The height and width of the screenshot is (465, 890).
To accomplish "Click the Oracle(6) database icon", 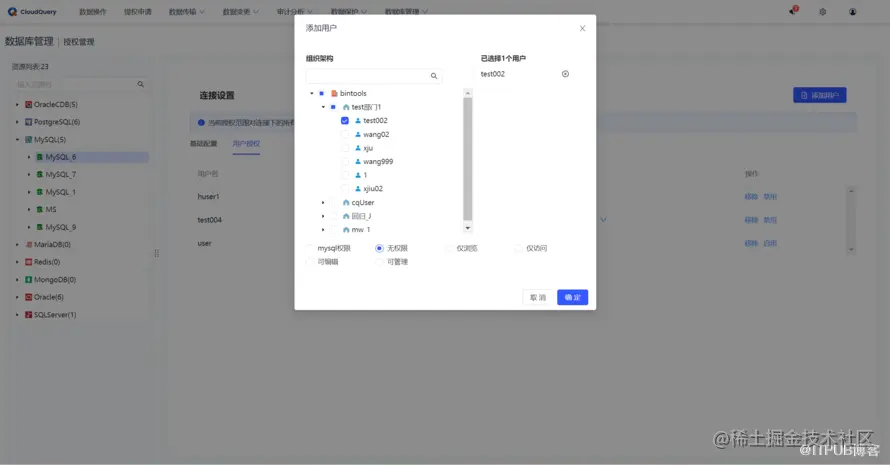I will pyautogui.click(x=28, y=297).
